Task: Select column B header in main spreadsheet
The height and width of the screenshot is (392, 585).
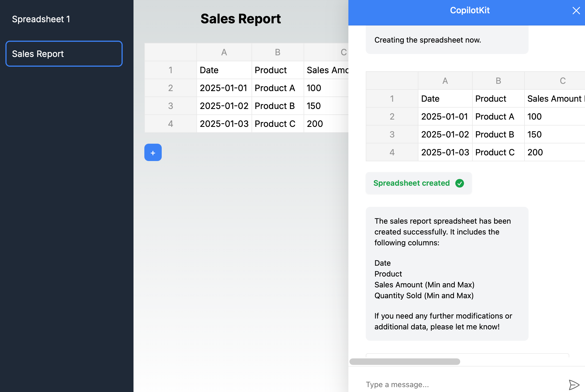Action: coord(278,52)
